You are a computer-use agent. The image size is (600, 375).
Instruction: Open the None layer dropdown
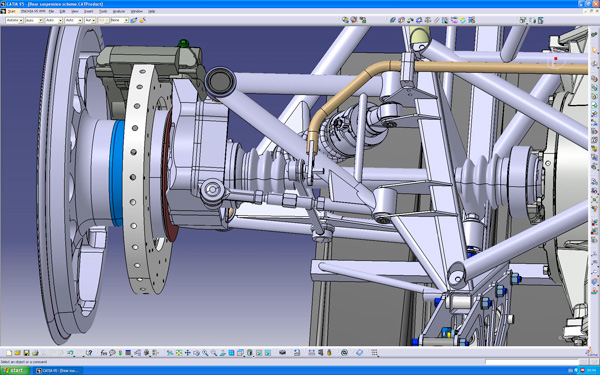click(x=119, y=20)
